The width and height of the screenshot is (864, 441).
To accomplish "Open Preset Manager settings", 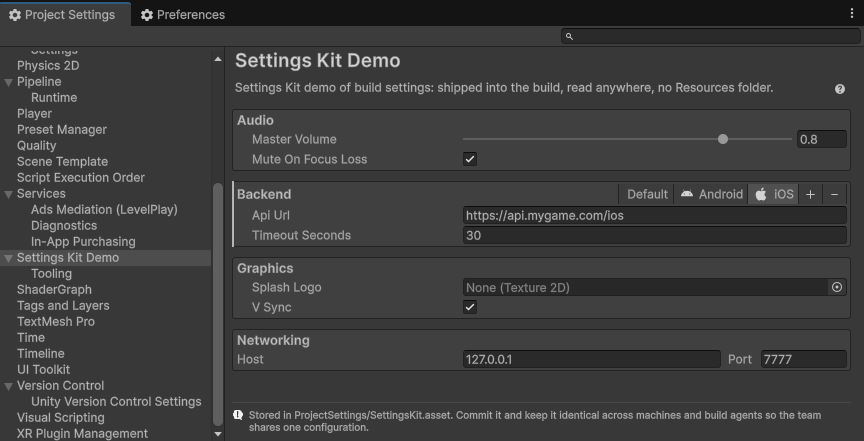I will [x=62, y=130].
